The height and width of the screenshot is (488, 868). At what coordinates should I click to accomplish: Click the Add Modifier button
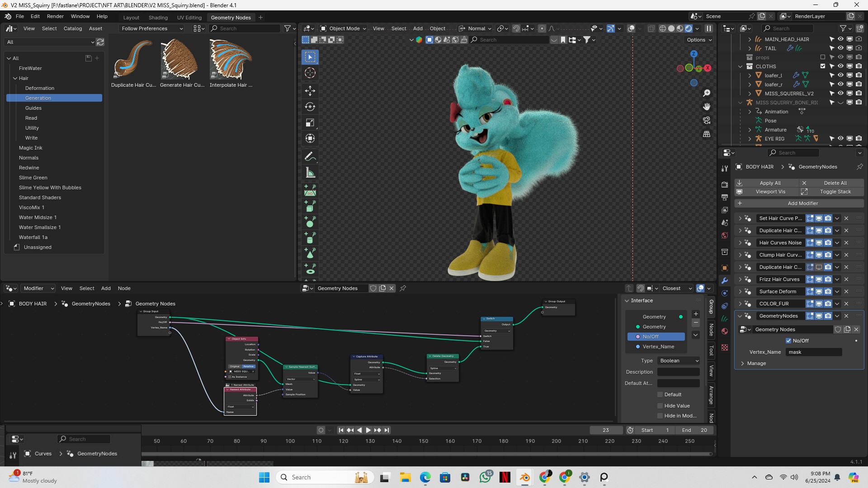pos(799,203)
